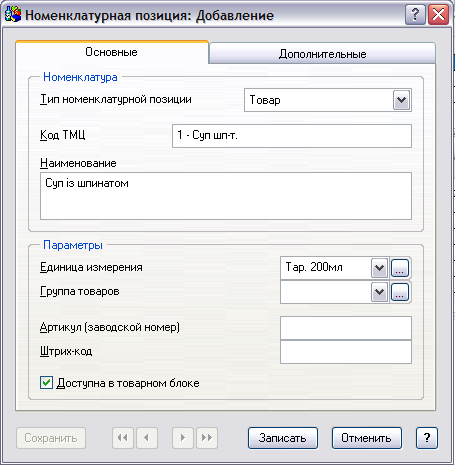The image size is (455, 467).
Task: Switch to the Основные tab
Action: [x=111, y=52]
